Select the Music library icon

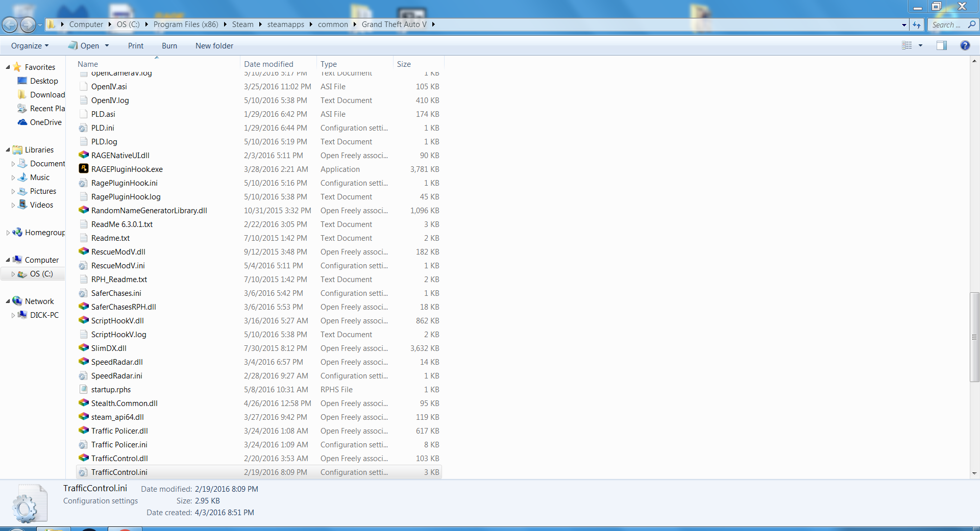[x=22, y=177]
